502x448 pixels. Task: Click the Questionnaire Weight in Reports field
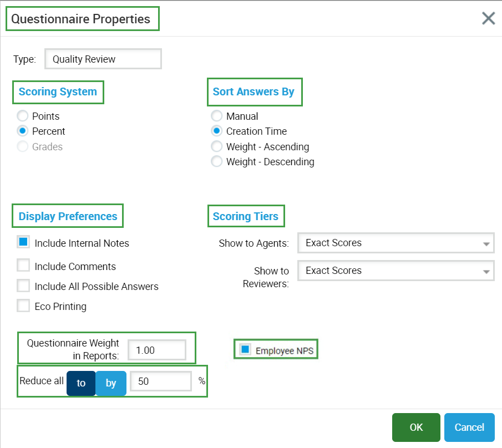[x=156, y=350]
